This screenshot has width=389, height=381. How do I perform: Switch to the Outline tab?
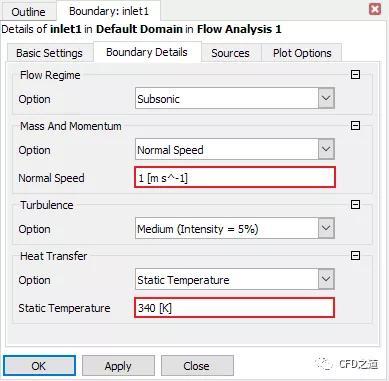pos(28,12)
